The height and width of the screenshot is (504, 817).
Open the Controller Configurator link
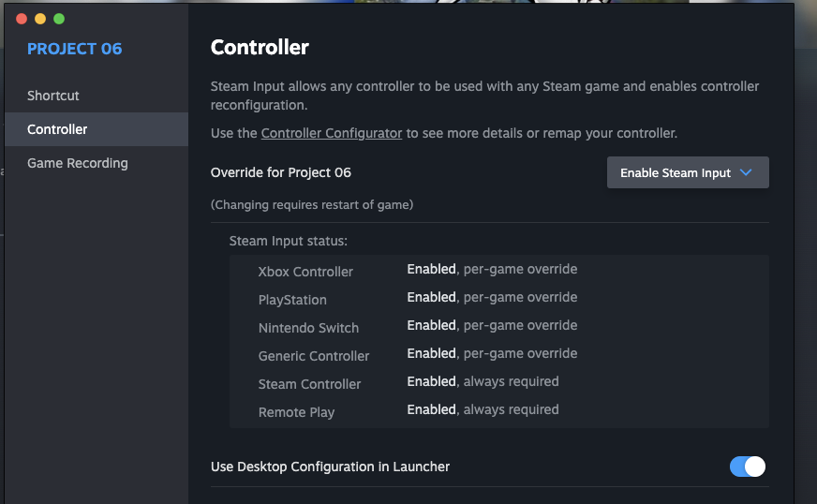click(x=332, y=133)
